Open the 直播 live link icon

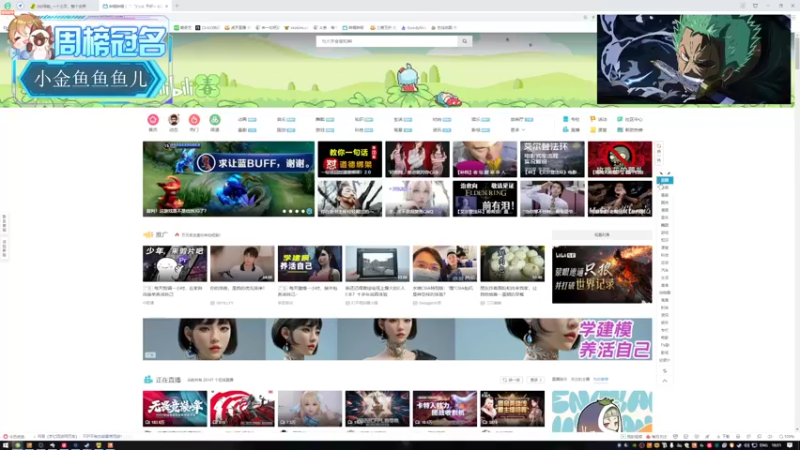coord(565,130)
